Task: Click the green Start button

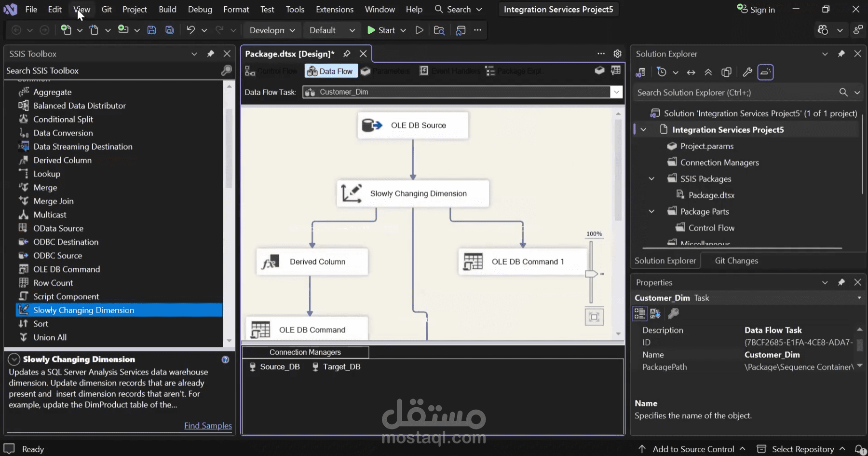Action: [x=381, y=30]
